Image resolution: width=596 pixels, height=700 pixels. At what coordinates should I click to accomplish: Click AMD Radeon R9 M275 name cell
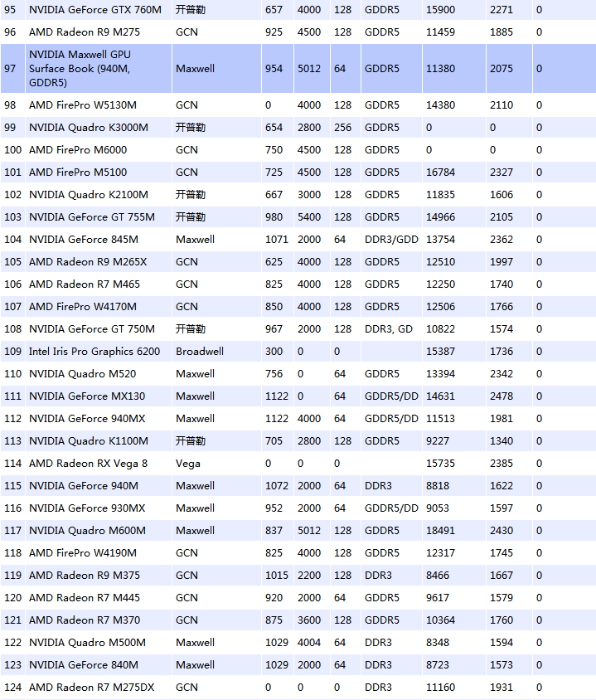[x=85, y=32]
